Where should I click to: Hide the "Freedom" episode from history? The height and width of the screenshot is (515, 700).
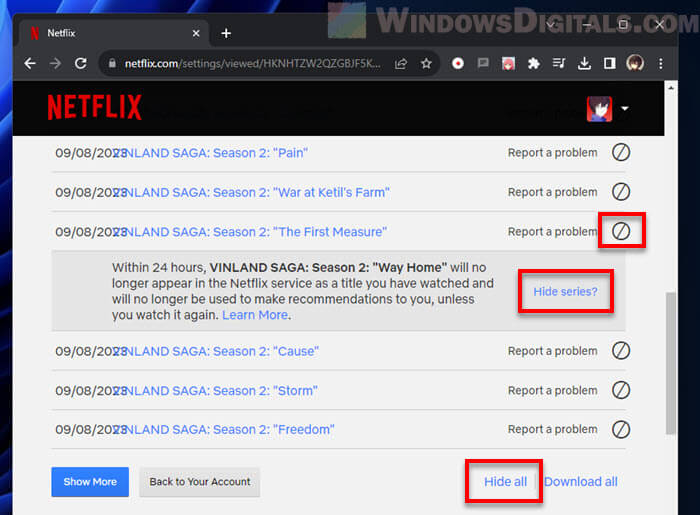(621, 429)
